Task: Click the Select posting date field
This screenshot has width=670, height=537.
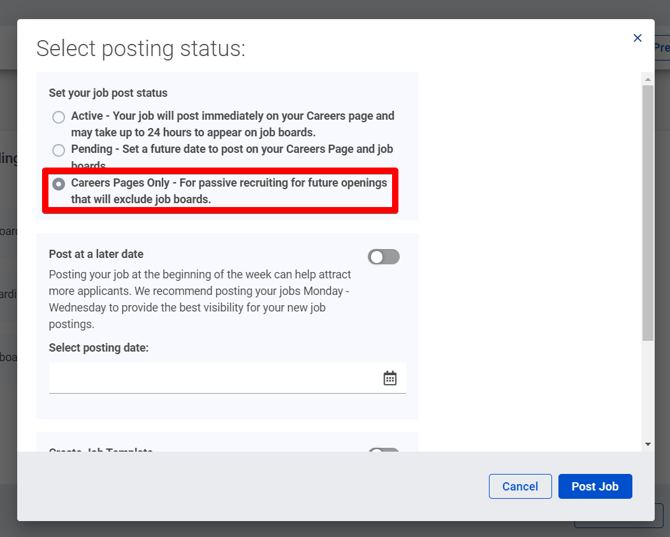Action: (x=212, y=378)
